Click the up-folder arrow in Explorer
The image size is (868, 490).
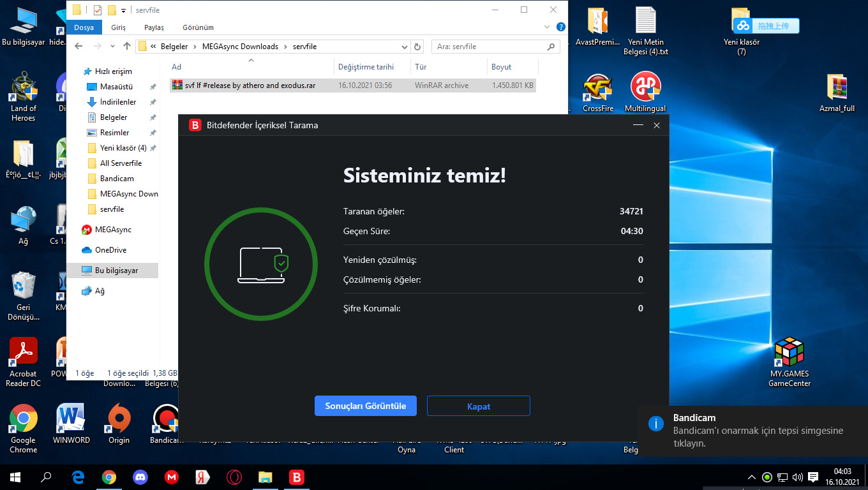tap(127, 47)
